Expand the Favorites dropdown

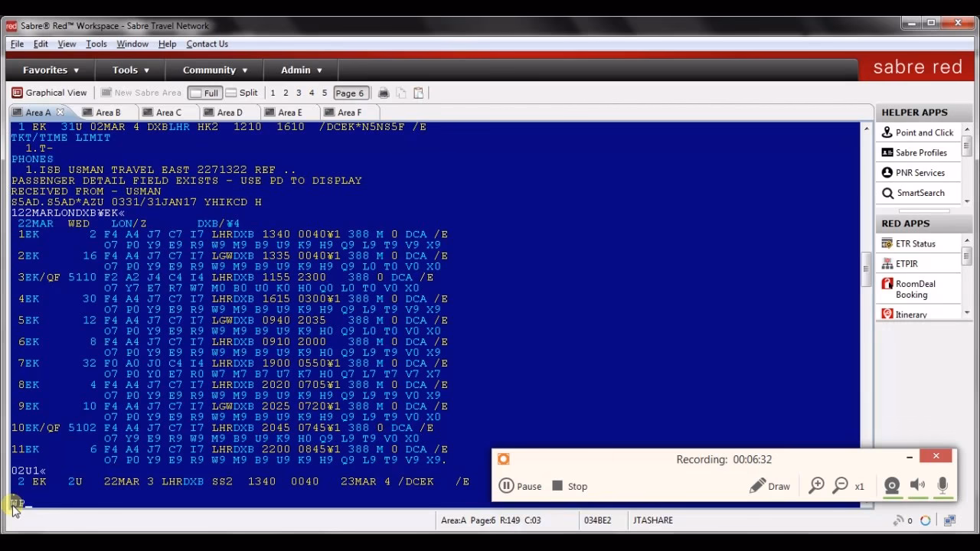coord(51,70)
